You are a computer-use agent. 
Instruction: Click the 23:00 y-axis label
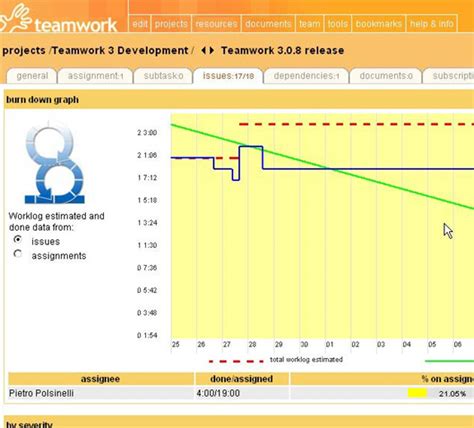147,133
